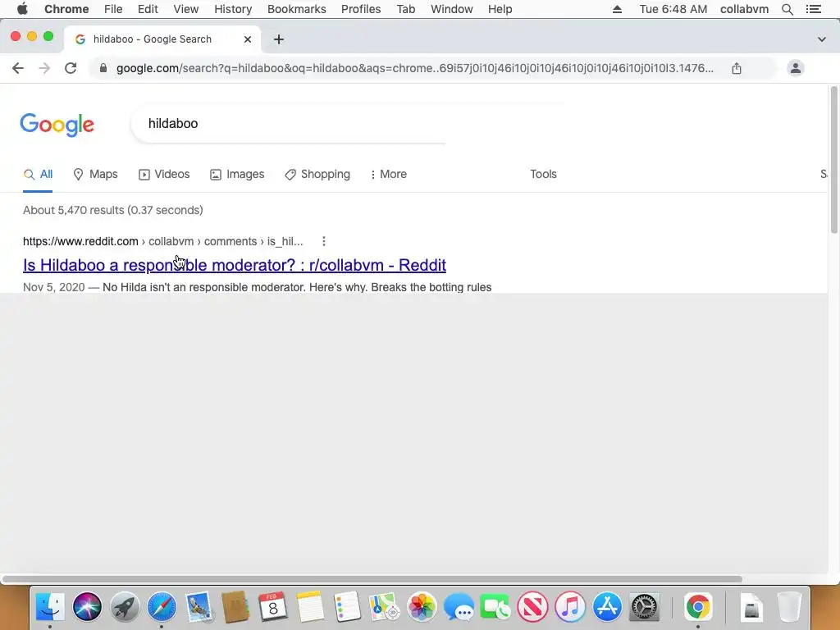
Task: Open Launchpad rocket icon in the Dock
Action: click(x=125, y=607)
